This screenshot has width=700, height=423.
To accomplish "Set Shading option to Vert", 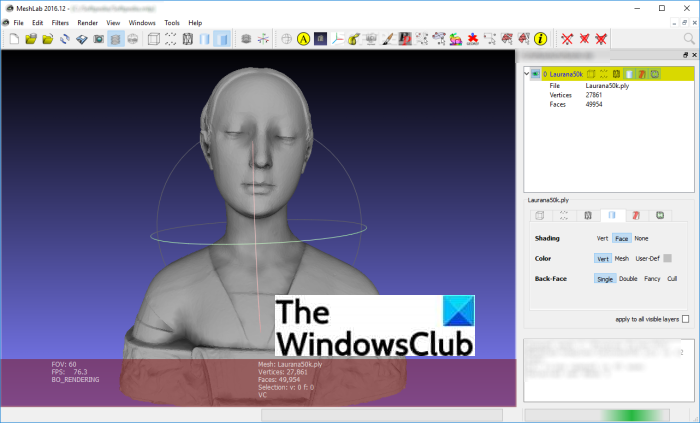I will click(x=602, y=238).
